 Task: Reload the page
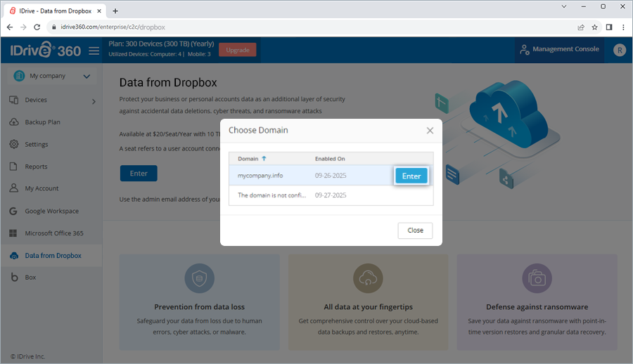(x=37, y=27)
